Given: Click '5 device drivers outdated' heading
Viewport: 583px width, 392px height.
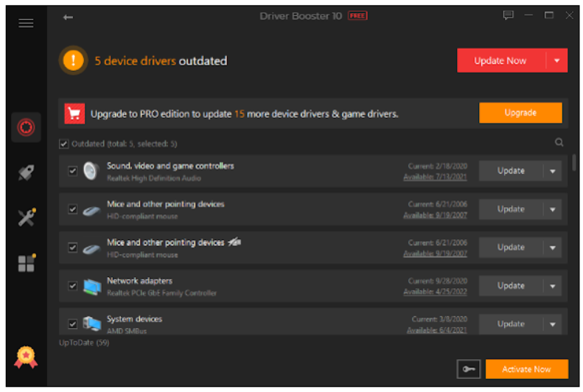Looking at the screenshot, I should [161, 61].
